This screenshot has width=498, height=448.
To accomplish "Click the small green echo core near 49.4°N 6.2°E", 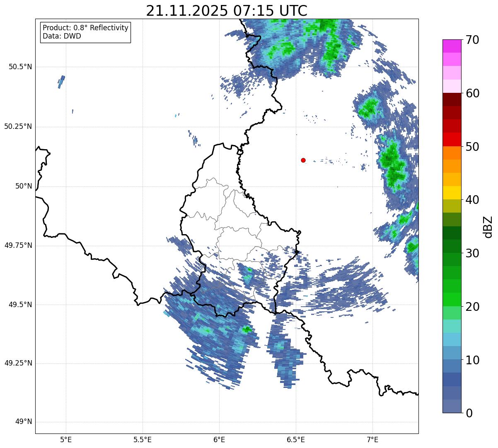I will tap(247, 329).
